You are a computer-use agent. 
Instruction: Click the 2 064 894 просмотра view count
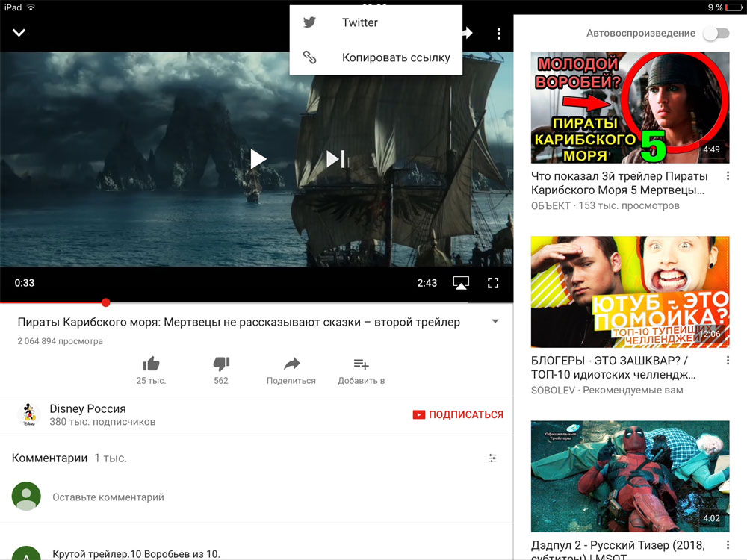point(60,341)
